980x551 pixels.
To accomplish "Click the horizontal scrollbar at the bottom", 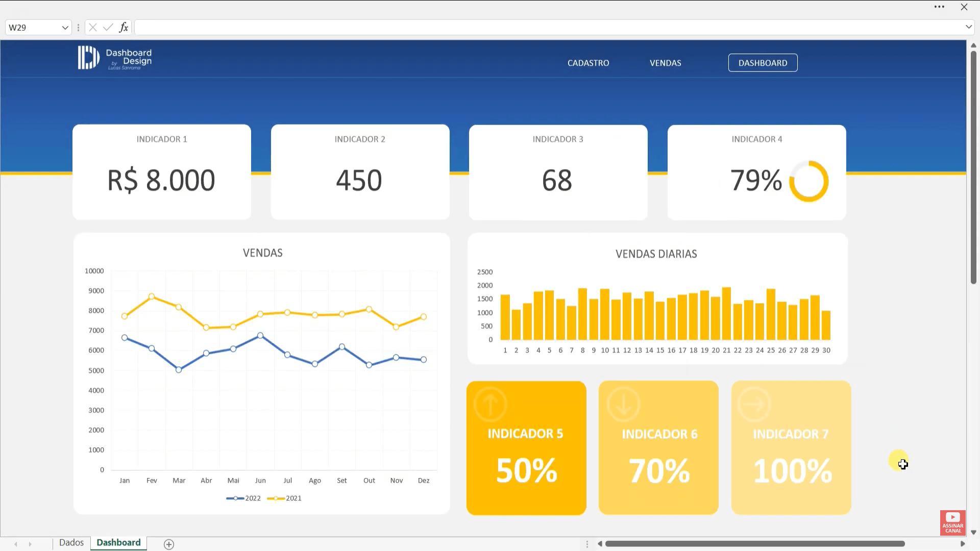I will click(x=755, y=543).
